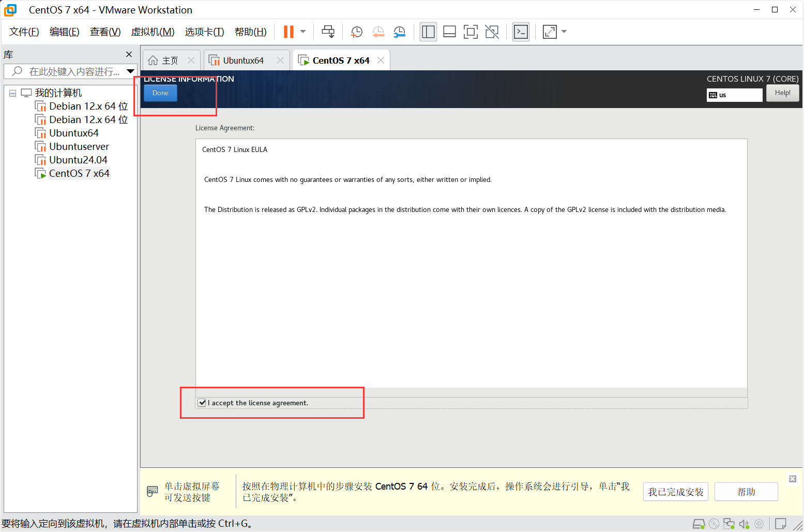
Task: Close the CentOS 7 x64 tab
Action: click(x=381, y=60)
